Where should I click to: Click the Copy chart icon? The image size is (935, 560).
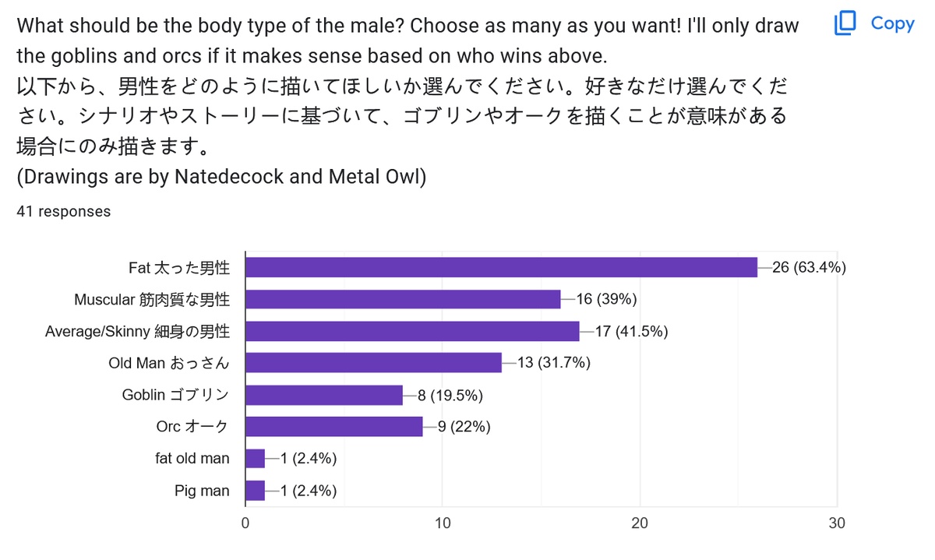click(x=845, y=24)
